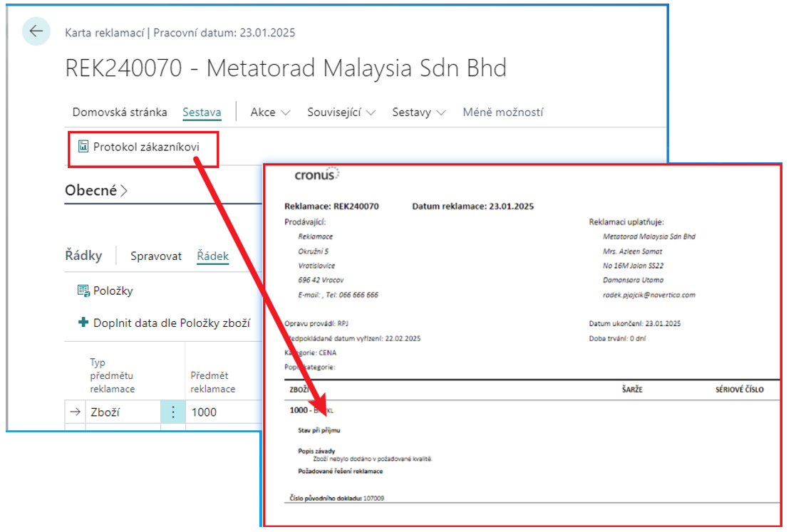Click Metatorad Malaysia Sdn Bhd in report
This screenshot has width=791, height=532.
point(648,236)
